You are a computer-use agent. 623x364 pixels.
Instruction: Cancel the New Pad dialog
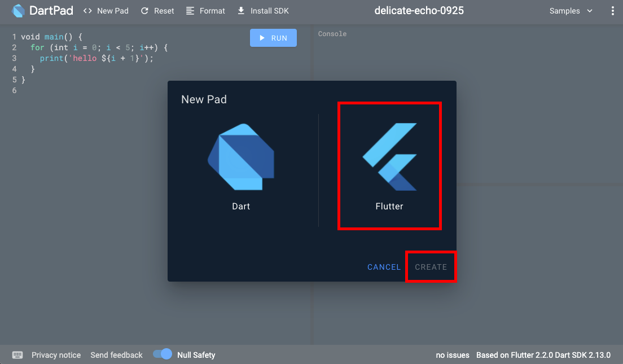click(384, 267)
